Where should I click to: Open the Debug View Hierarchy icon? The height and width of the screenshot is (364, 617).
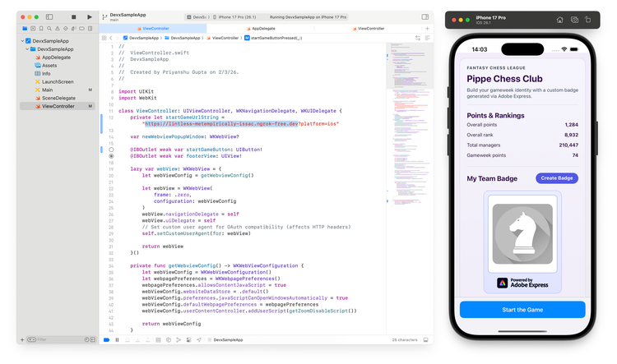pos(158,340)
